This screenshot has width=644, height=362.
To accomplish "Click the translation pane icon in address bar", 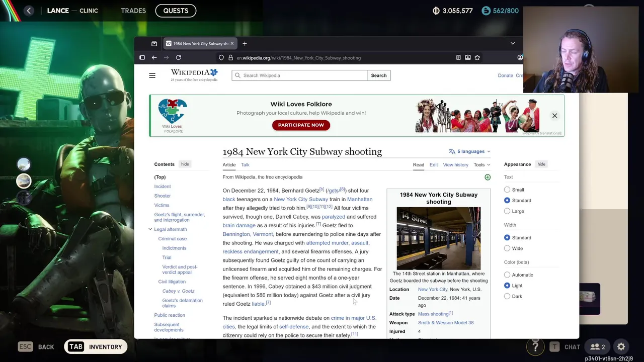I will click(468, 58).
